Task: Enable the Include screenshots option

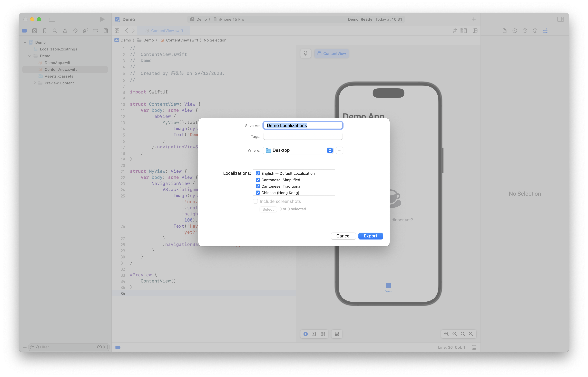Action: [255, 201]
